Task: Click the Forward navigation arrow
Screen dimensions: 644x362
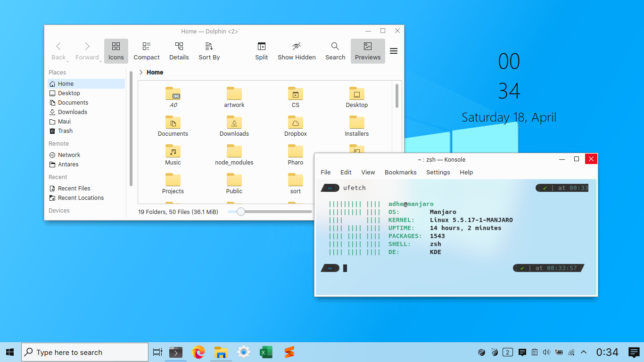Action: [87, 46]
